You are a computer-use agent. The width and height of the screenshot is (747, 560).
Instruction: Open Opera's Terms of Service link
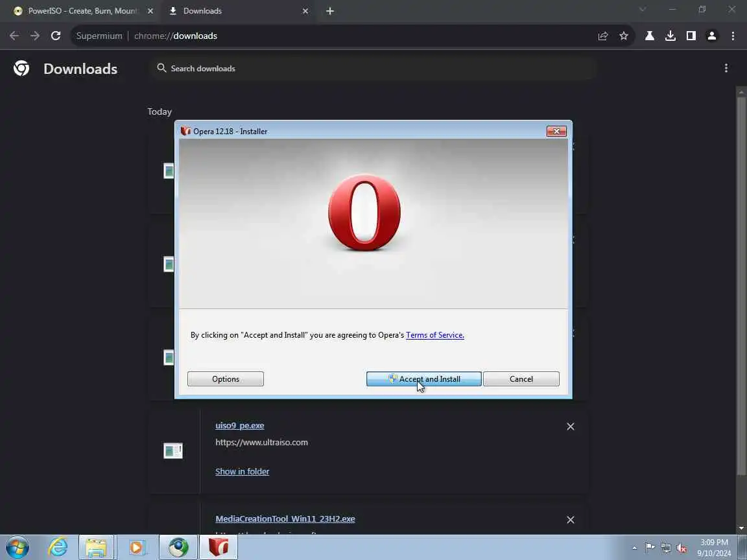click(435, 334)
